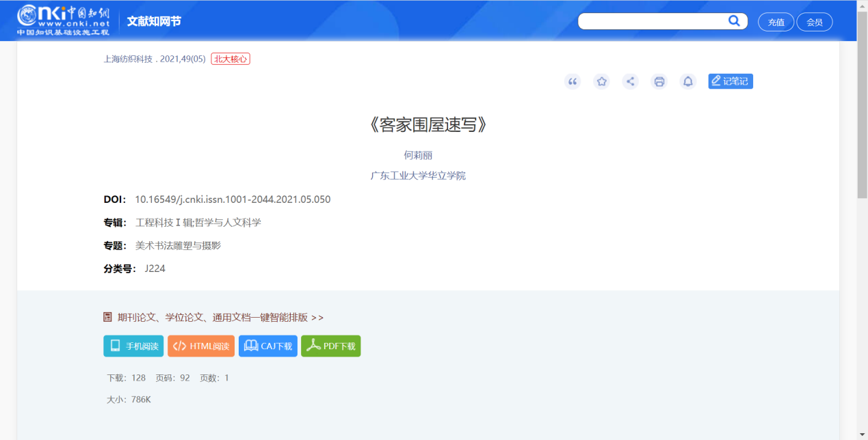This screenshot has height=440, width=868.
Task: Download the PDF file
Action: click(330, 346)
